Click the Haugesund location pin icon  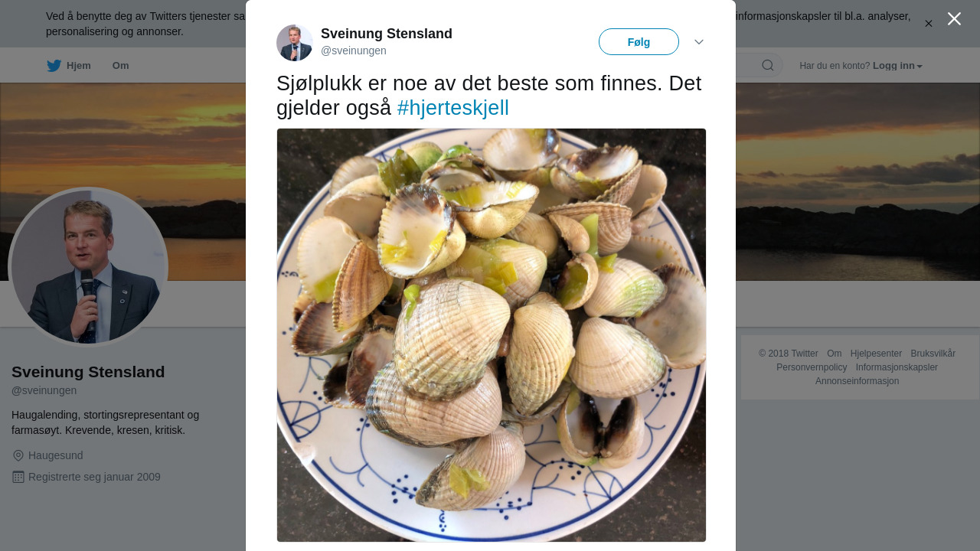pos(18,455)
